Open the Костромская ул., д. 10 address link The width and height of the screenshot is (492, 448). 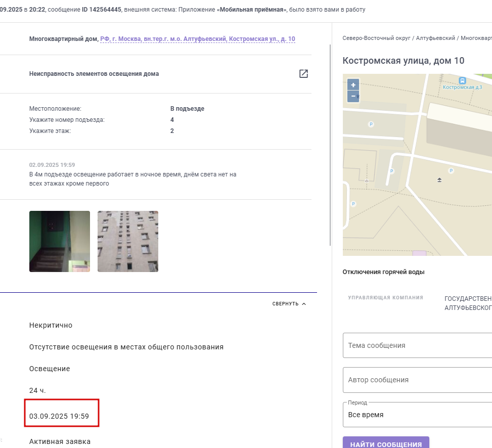tap(198, 39)
